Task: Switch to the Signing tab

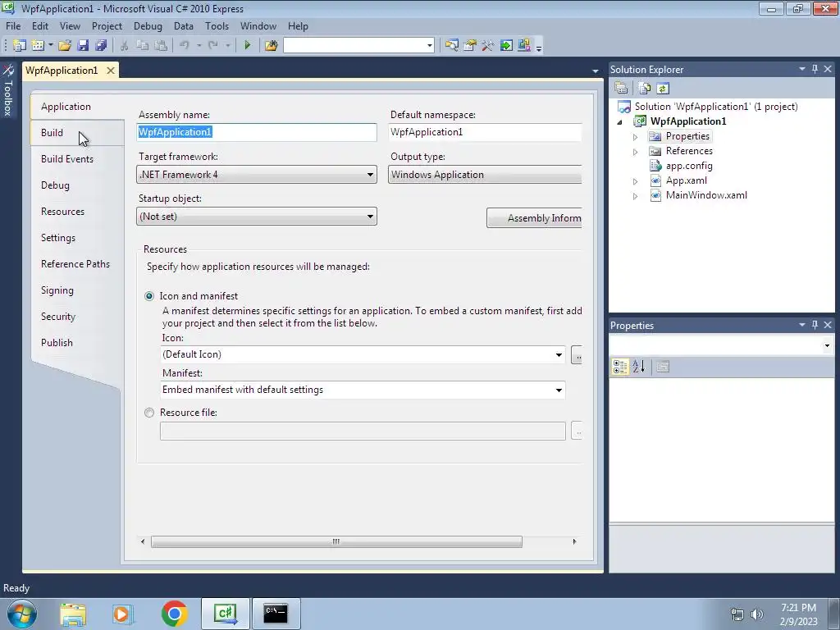Action: point(57,290)
